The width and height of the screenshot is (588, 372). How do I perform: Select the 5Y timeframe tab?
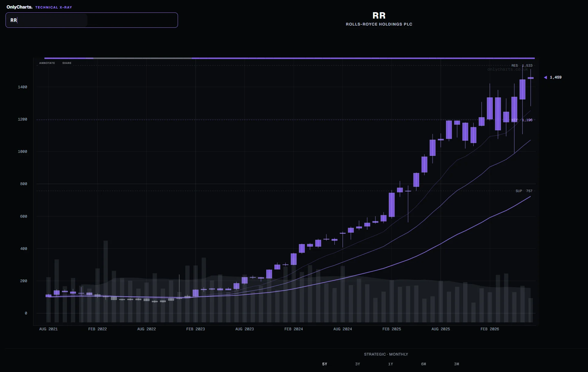pos(325,364)
